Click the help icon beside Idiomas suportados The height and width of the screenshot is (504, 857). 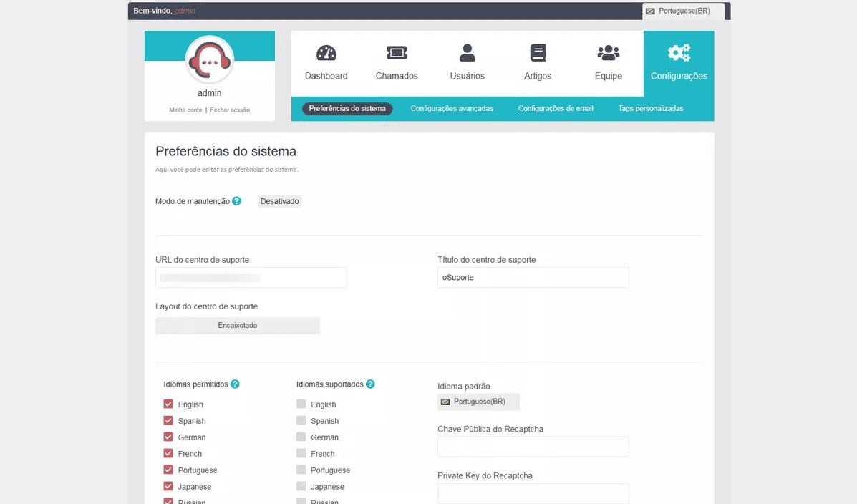[370, 384]
